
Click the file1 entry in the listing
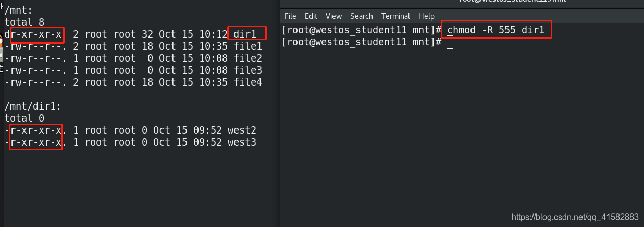click(x=248, y=46)
